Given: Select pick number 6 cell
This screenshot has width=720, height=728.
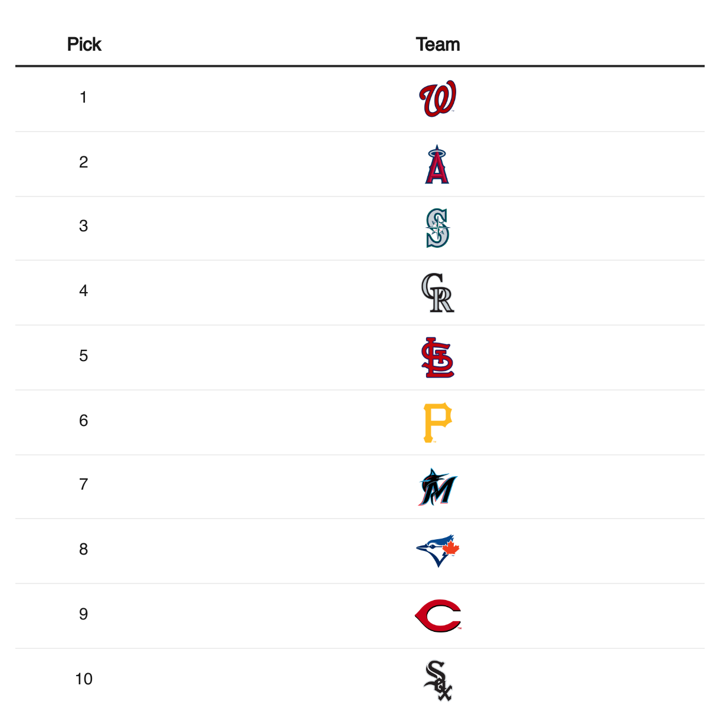Looking at the screenshot, I should pos(83,421).
